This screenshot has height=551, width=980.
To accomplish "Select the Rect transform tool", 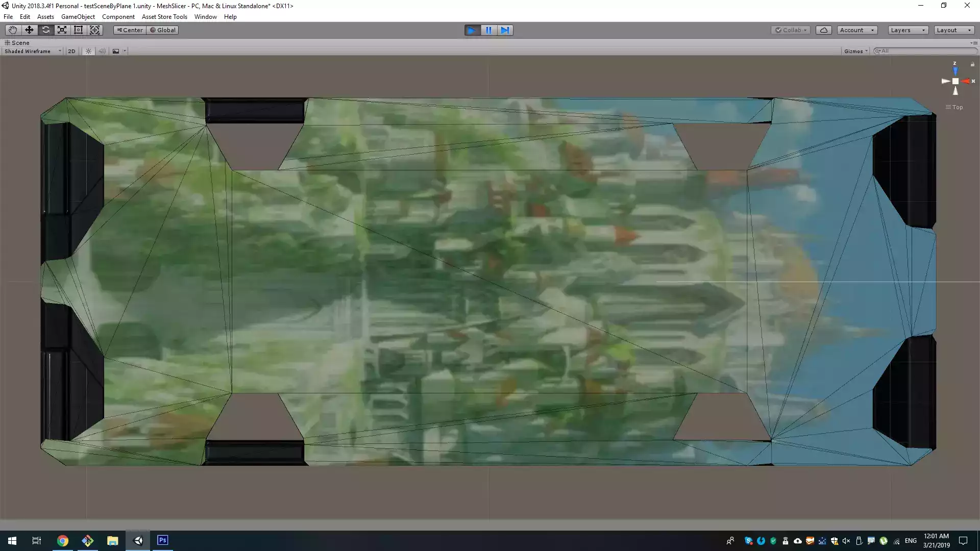I will (78, 30).
